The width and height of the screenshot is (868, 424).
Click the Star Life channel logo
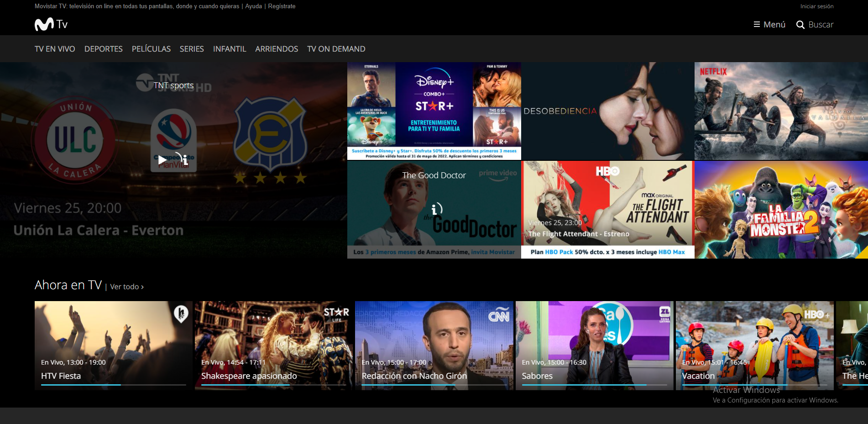pos(336,313)
